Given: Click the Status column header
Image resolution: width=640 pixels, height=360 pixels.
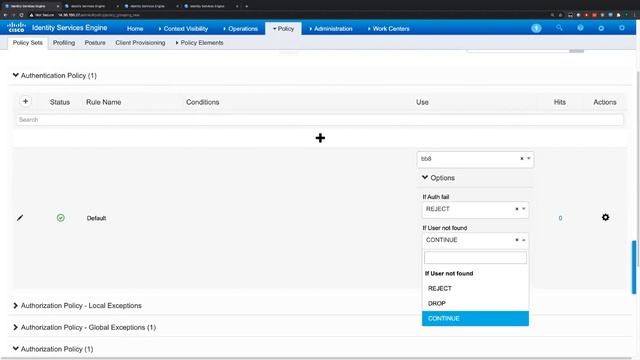Looking at the screenshot, I should click(x=60, y=102).
